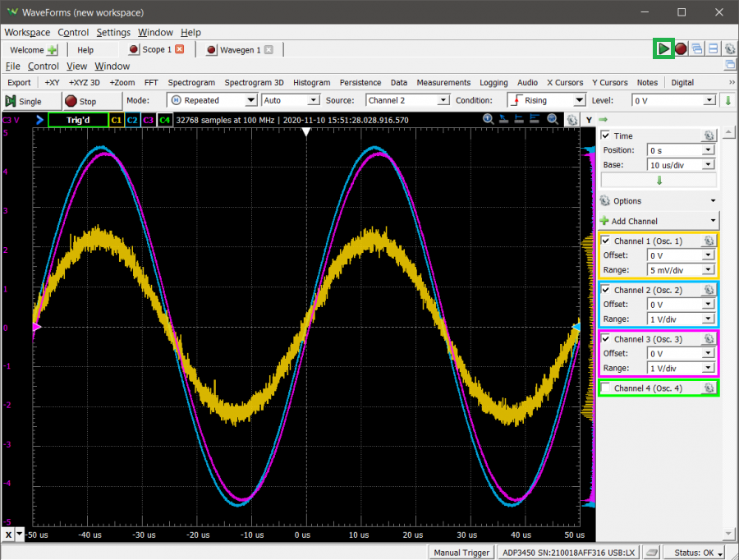Uncheck the Channel 2 (Osc. 2) checkbox
The image size is (739, 560).
[606, 290]
